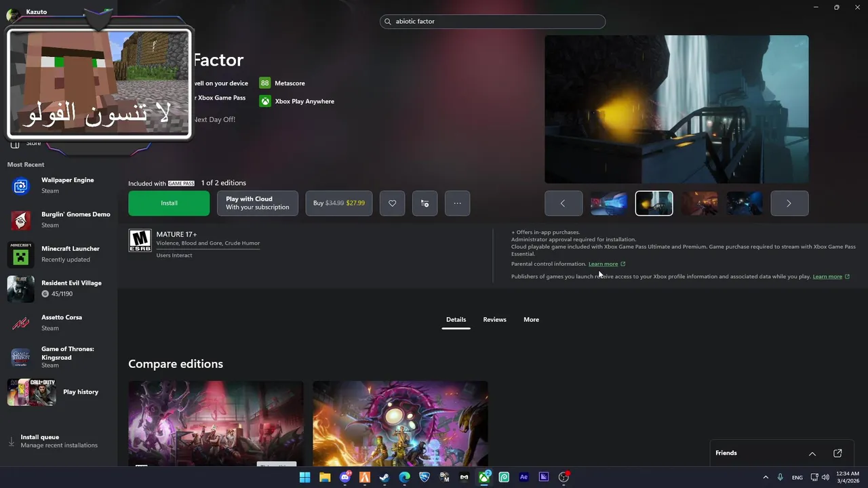Show previous screenshot with left arrow
The image size is (868, 488).
[563, 203]
